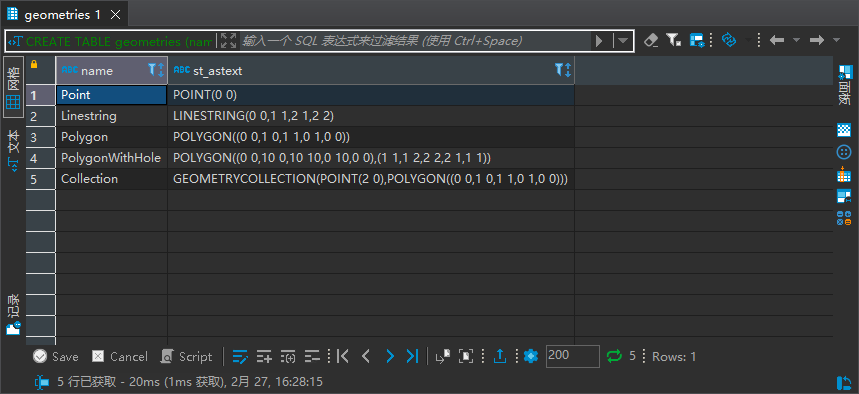Go to next row
The width and height of the screenshot is (859, 394).
(390, 357)
